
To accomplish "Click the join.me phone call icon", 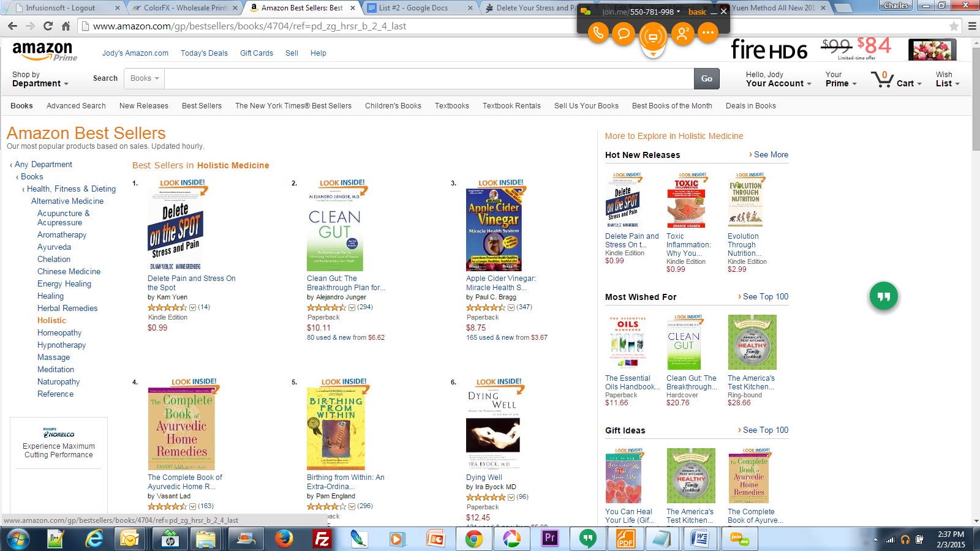I will pos(598,32).
